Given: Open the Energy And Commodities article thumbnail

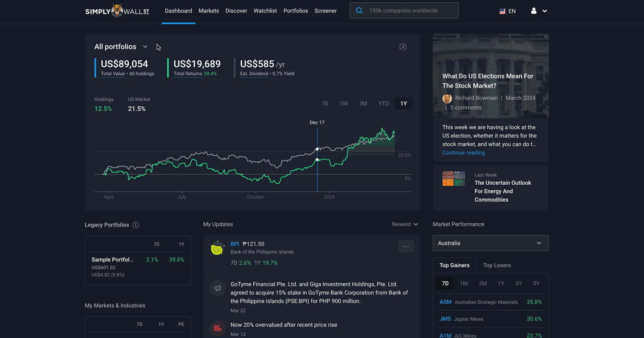Looking at the screenshot, I should coord(453,179).
